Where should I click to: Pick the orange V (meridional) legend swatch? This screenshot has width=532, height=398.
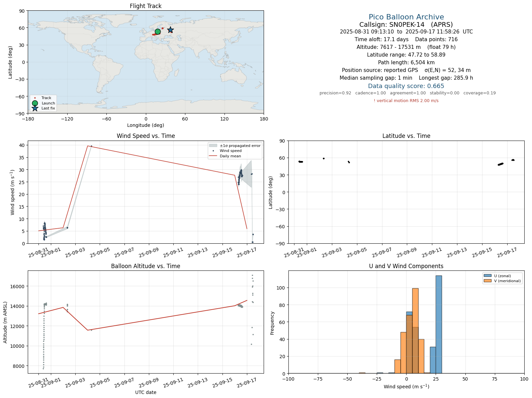click(487, 281)
